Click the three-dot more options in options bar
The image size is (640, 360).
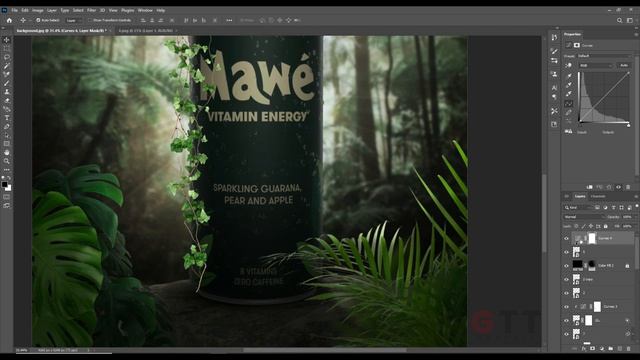pyautogui.click(x=229, y=20)
